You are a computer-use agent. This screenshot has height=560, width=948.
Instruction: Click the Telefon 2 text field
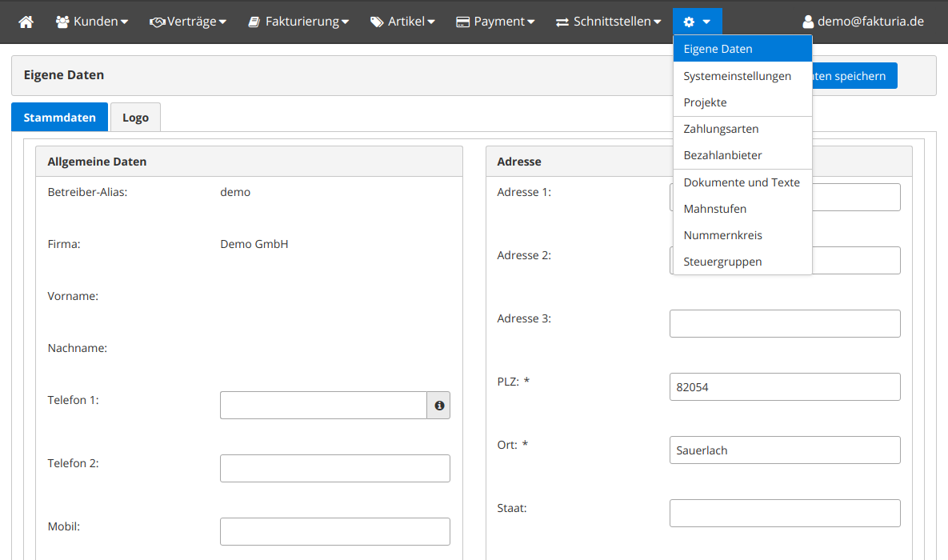pyautogui.click(x=334, y=469)
